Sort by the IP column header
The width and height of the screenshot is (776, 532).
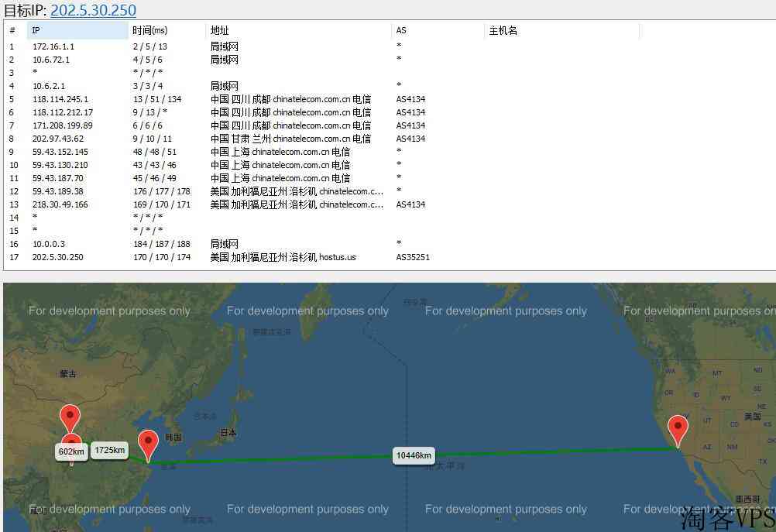77,31
